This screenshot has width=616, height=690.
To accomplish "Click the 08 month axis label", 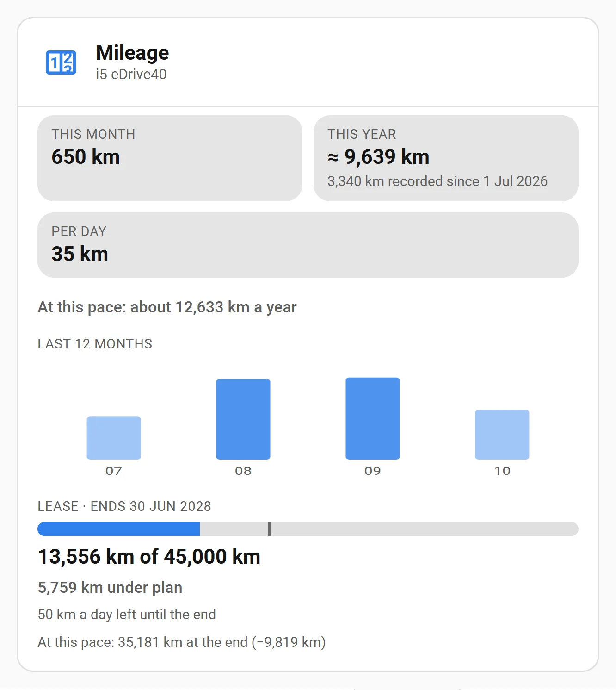I will [x=243, y=471].
